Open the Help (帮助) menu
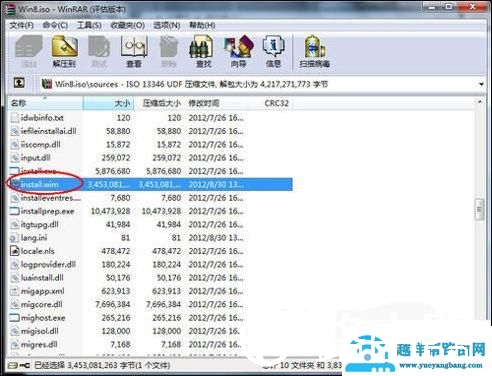This screenshot has width=492, height=376. click(202, 25)
